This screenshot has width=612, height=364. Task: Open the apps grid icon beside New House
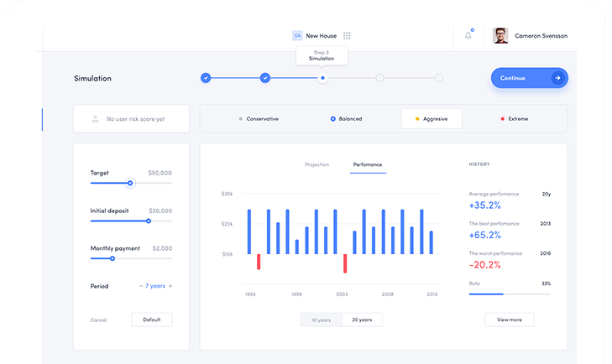point(347,36)
